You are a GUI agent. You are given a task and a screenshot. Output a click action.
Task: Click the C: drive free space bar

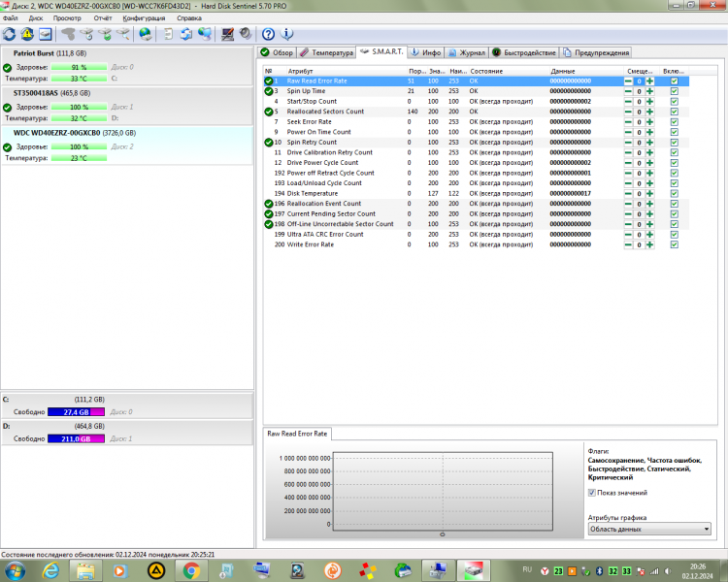pyautogui.click(x=76, y=412)
